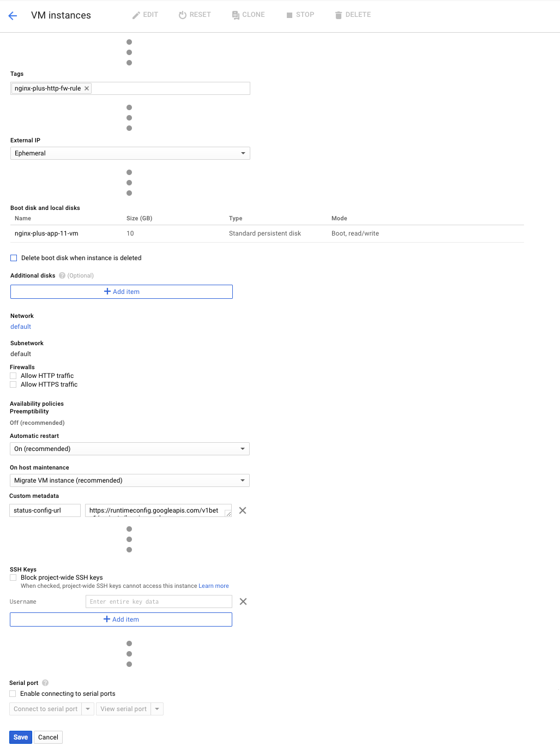Expand the View serial port arrow

pos(157,709)
